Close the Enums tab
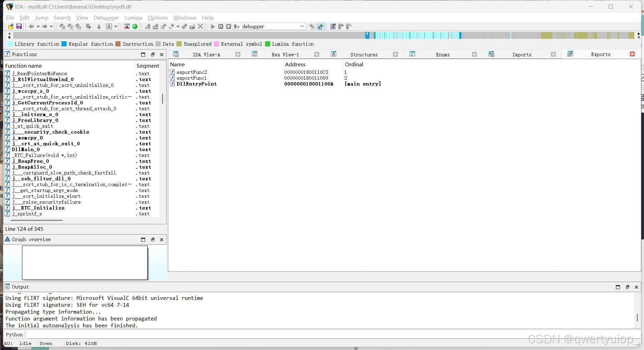The image size is (644, 350). pyautogui.click(x=474, y=54)
